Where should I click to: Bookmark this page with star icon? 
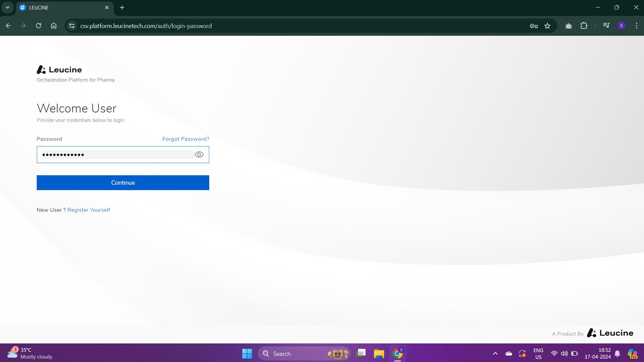pyautogui.click(x=547, y=26)
